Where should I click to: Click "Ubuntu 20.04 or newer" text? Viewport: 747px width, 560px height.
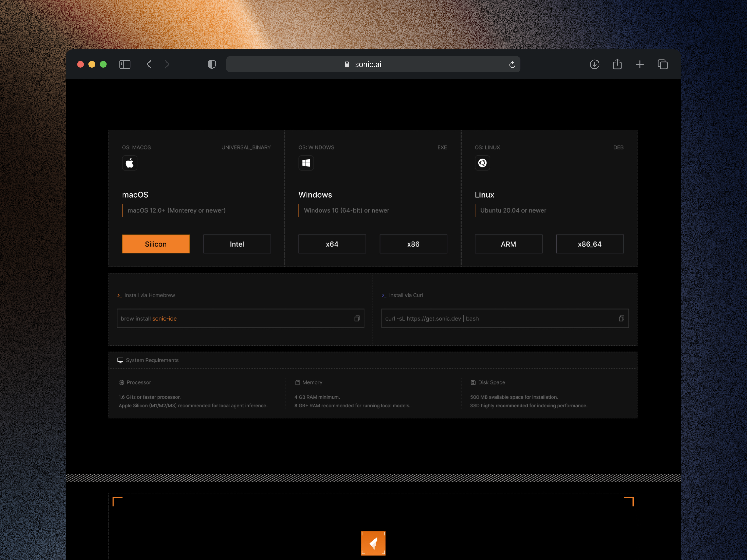[513, 210]
